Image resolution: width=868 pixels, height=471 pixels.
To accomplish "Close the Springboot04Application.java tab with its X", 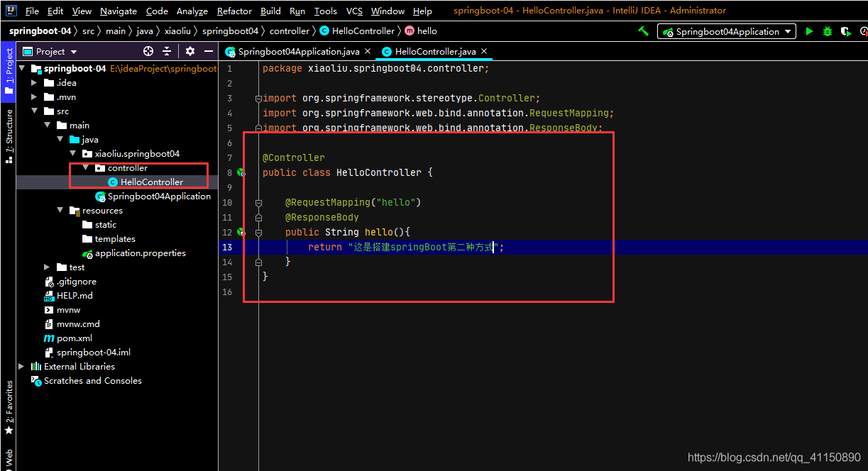I will [x=368, y=51].
